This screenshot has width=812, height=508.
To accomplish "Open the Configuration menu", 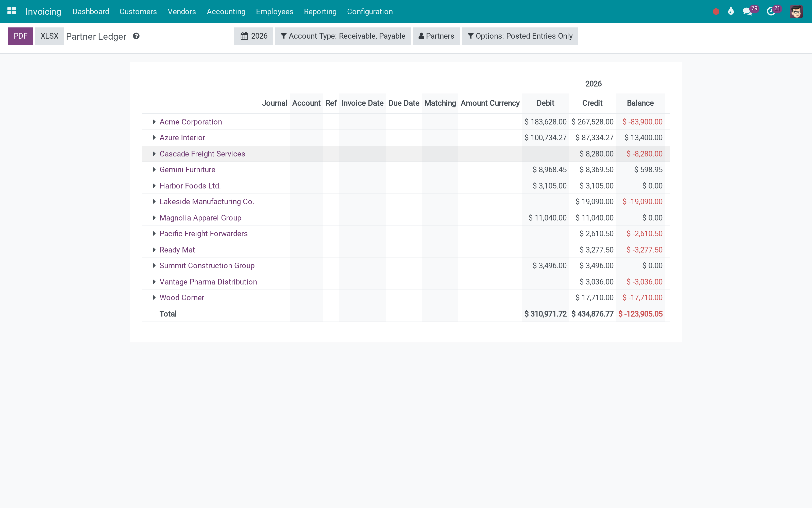I will 370,11.
